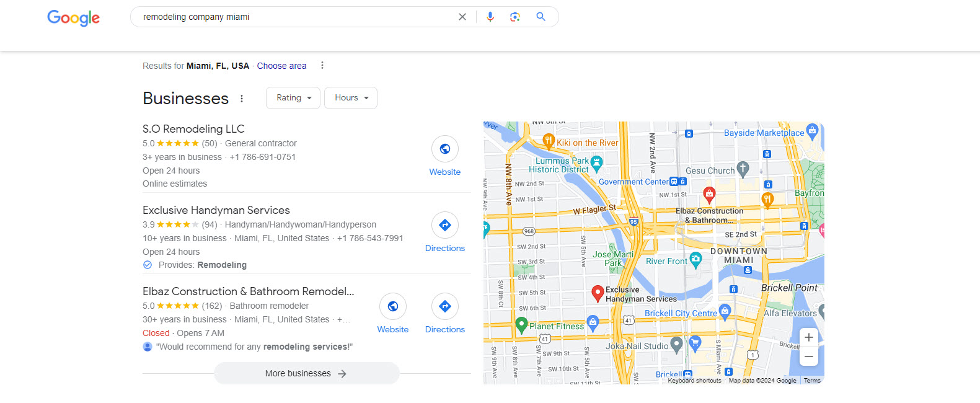
Task: Clear the search query with the X icon
Action: 462,17
